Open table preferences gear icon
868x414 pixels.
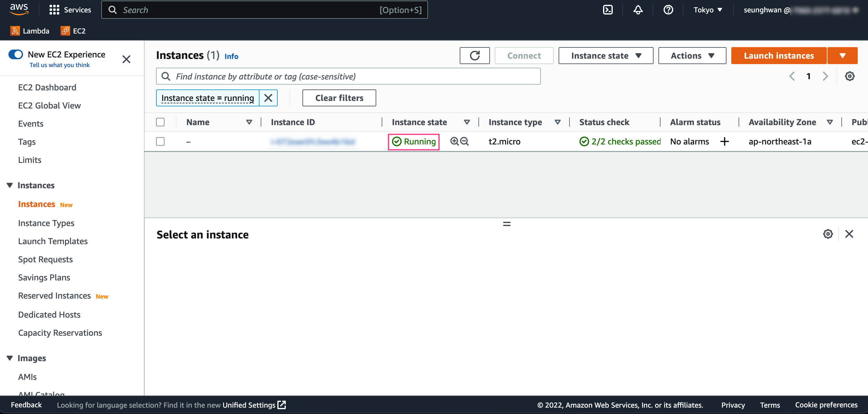click(x=849, y=76)
